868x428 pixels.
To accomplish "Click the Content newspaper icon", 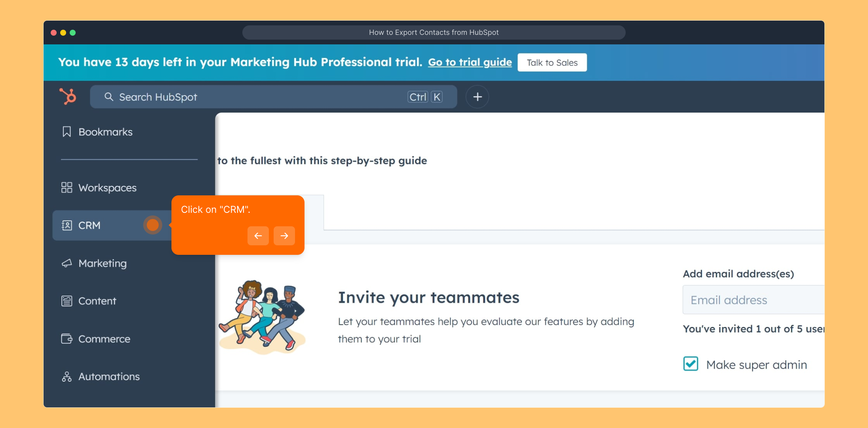I will pos(67,301).
